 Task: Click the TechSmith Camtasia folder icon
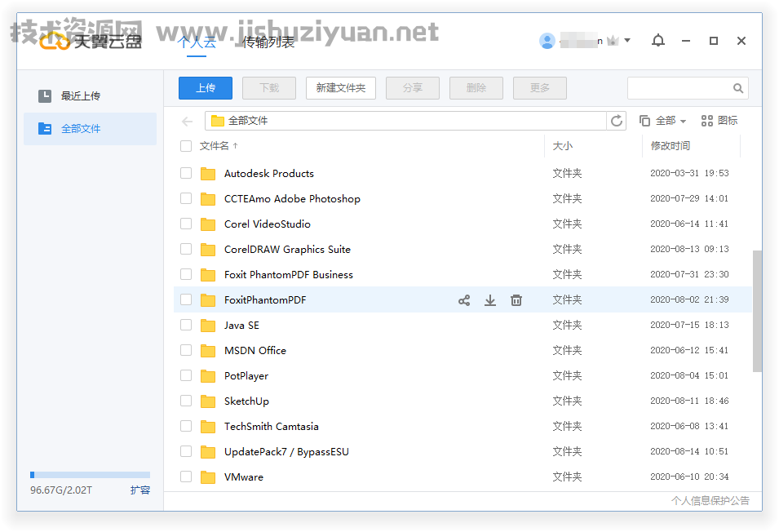(x=208, y=427)
